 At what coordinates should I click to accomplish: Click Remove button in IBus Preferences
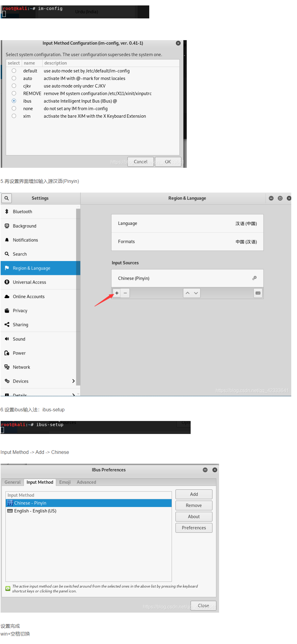(x=194, y=505)
